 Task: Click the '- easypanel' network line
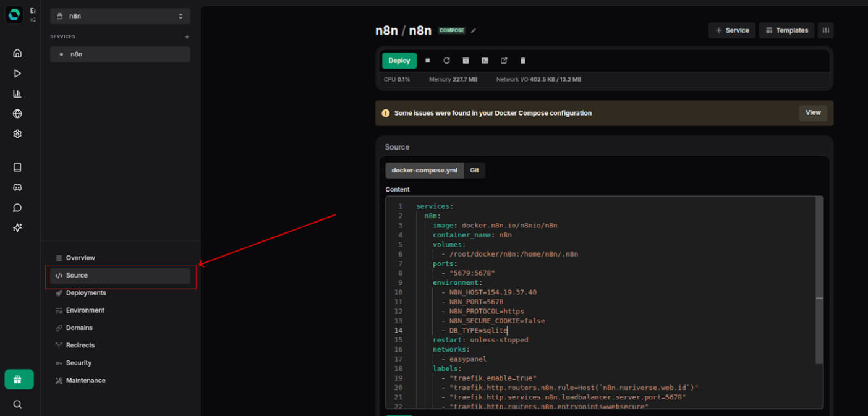464,359
